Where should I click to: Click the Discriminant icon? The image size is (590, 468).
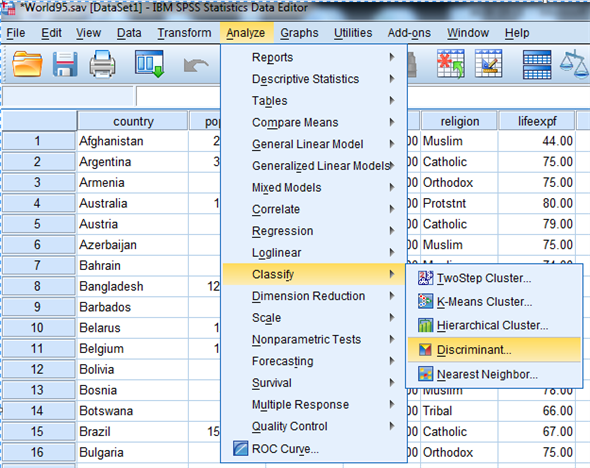click(x=426, y=350)
